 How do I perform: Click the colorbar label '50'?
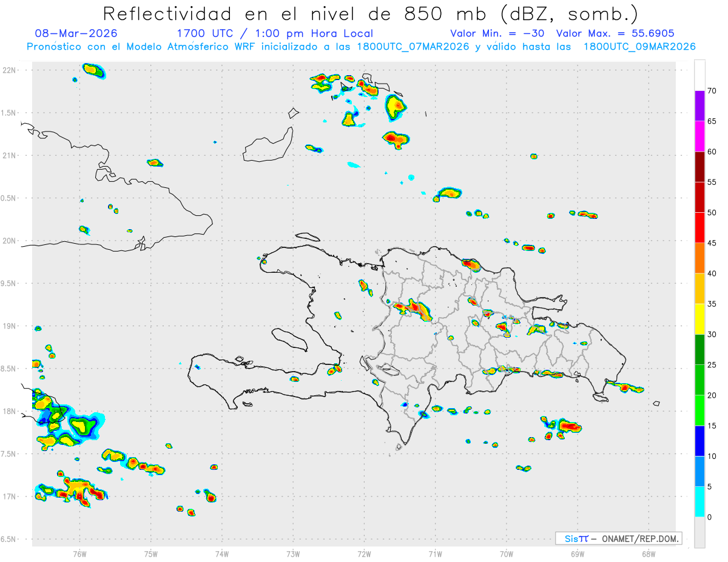pyautogui.click(x=712, y=213)
